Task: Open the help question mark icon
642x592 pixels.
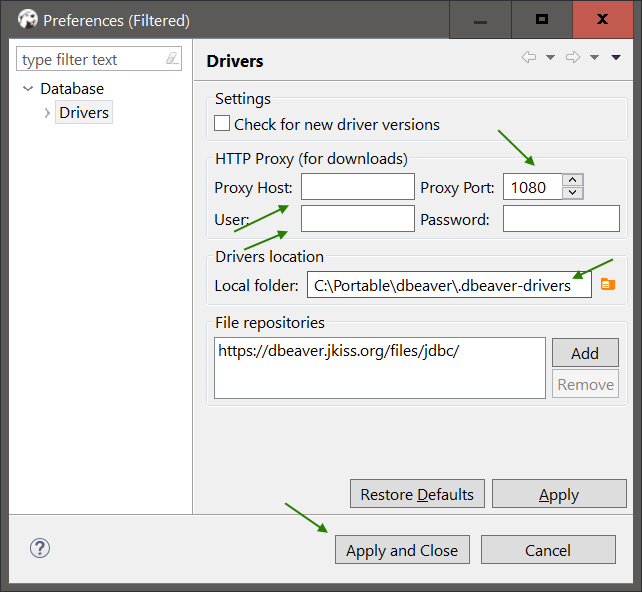Action: [40, 548]
